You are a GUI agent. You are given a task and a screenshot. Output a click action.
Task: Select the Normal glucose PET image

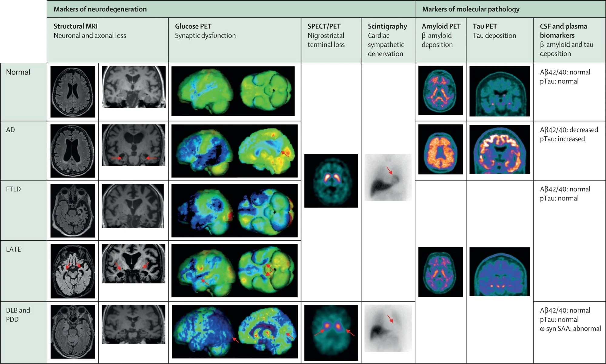pos(233,91)
